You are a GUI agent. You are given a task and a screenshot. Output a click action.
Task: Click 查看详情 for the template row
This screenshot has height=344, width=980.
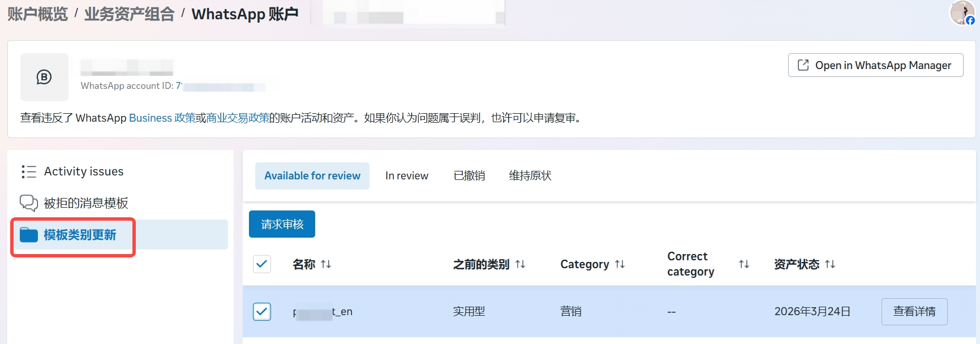pyautogui.click(x=914, y=312)
